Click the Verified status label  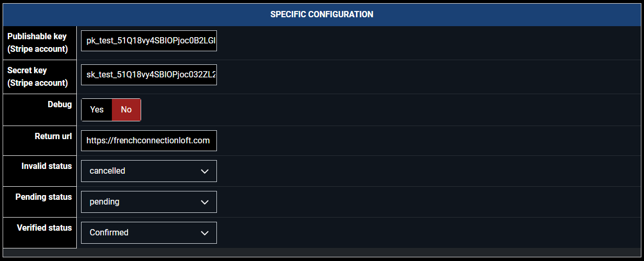pos(44,228)
